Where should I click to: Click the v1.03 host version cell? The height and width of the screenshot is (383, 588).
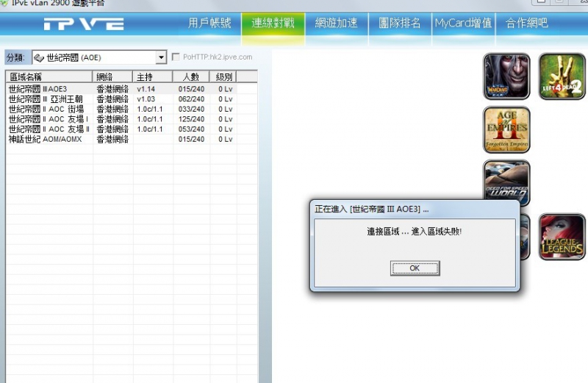[146, 99]
